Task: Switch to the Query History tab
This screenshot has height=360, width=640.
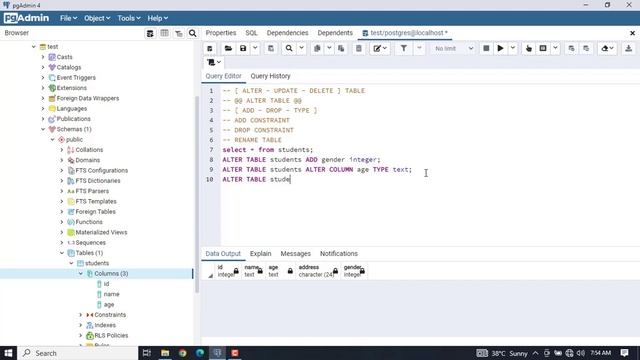Action: tap(270, 76)
